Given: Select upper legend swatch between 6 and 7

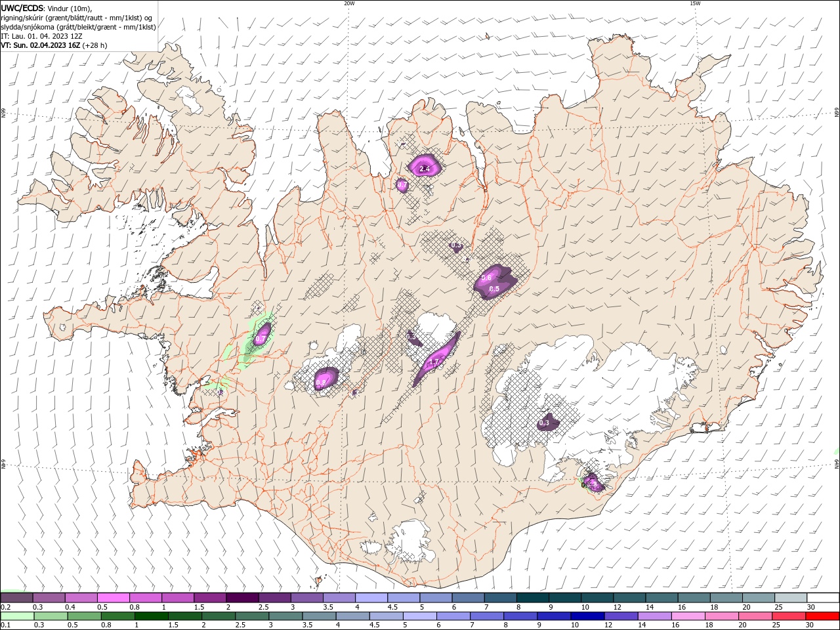Looking at the screenshot, I should 468,598.
